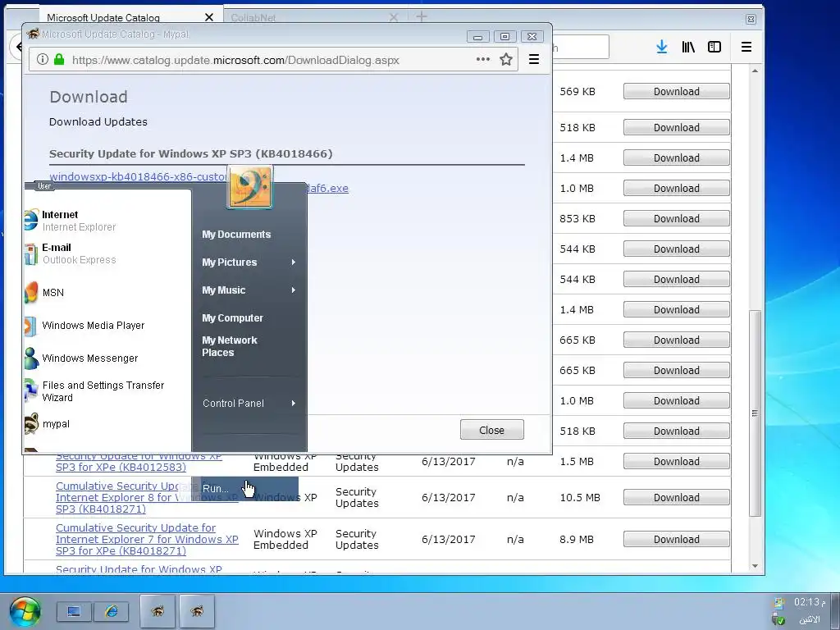Open My Documents
The height and width of the screenshot is (630, 840).
point(236,235)
